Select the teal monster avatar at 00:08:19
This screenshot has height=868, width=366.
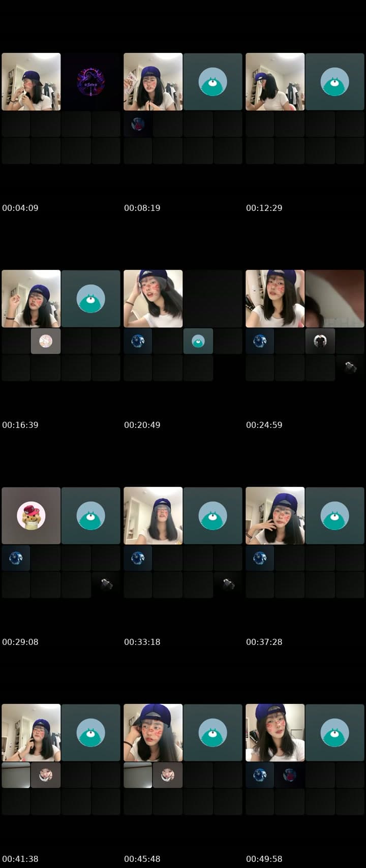213,82
